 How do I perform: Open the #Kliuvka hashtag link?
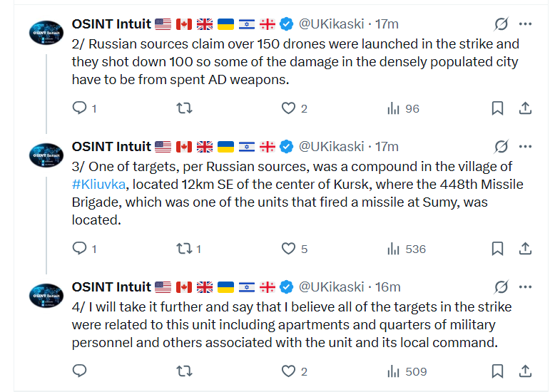(x=98, y=185)
